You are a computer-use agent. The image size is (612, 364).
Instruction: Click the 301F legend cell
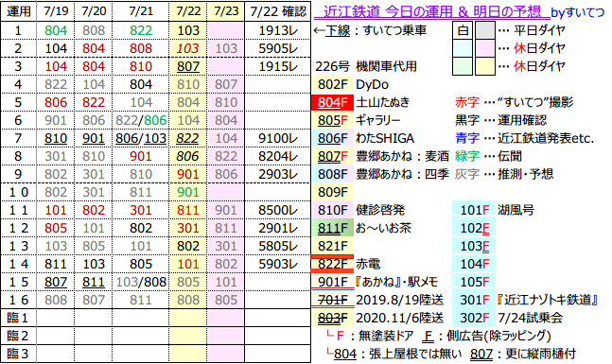[x=474, y=300]
